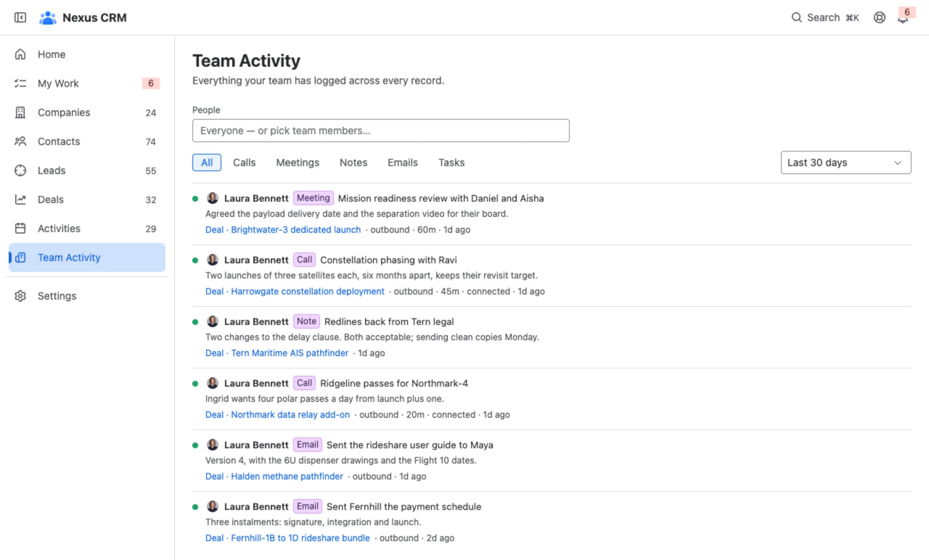Click Email tag on rideshare user guide row

click(308, 444)
